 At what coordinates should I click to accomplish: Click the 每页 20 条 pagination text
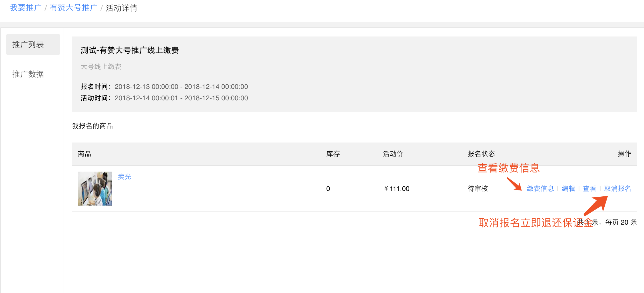[x=621, y=222]
